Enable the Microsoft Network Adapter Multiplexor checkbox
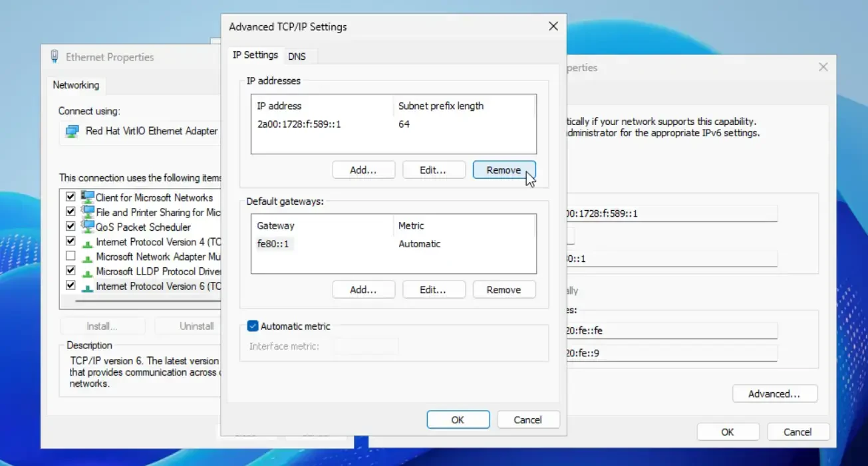 click(71, 257)
